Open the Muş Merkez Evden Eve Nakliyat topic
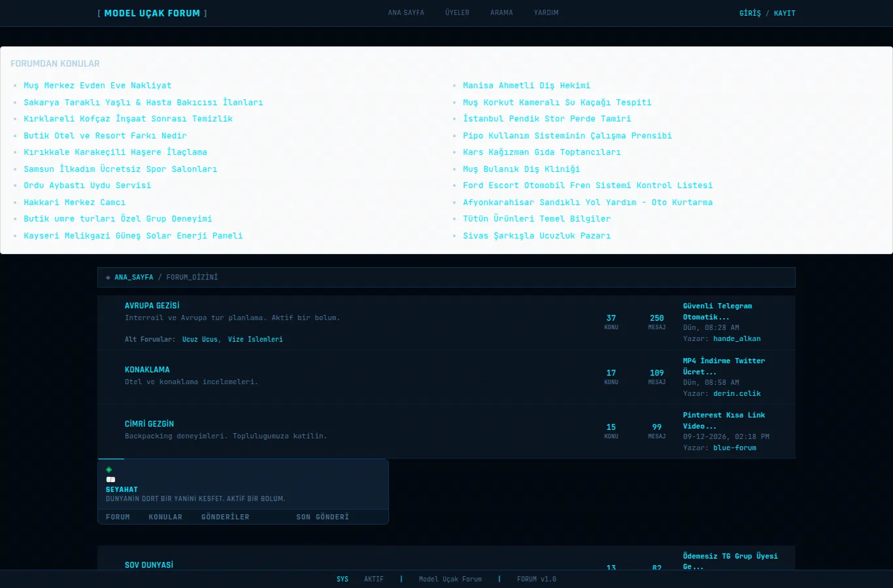Screen dimensions: 893x588 pos(97,86)
